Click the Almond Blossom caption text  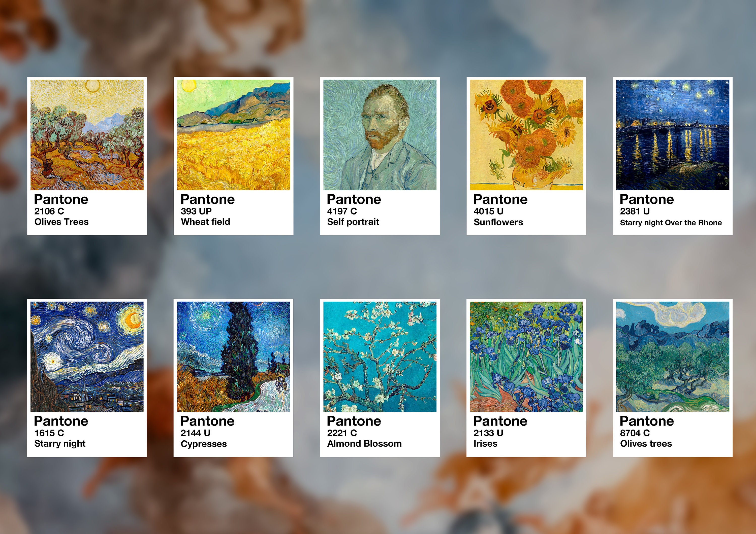tap(364, 444)
